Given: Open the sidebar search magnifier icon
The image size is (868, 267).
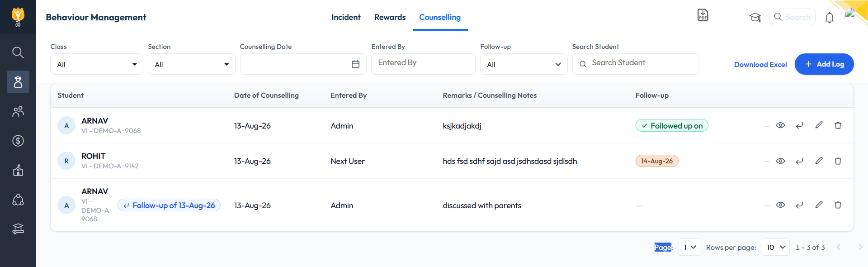Looking at the screenshot, I should tap(18, 52).
